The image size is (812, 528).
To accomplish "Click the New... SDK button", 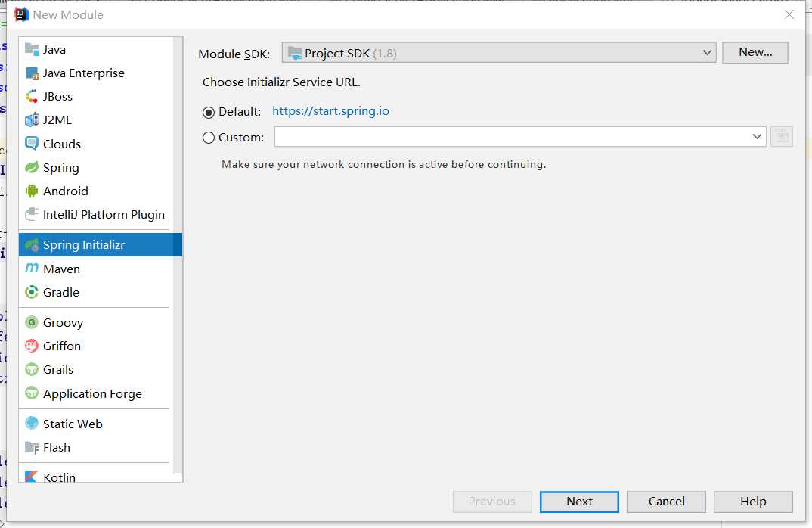I will (x=755, y=52).
